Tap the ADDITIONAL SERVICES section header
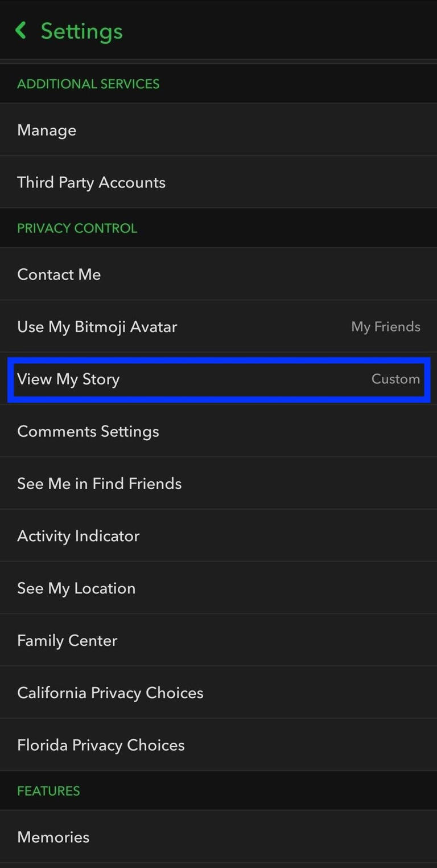This screenshot has width=437, height=868. click(88, 84)
